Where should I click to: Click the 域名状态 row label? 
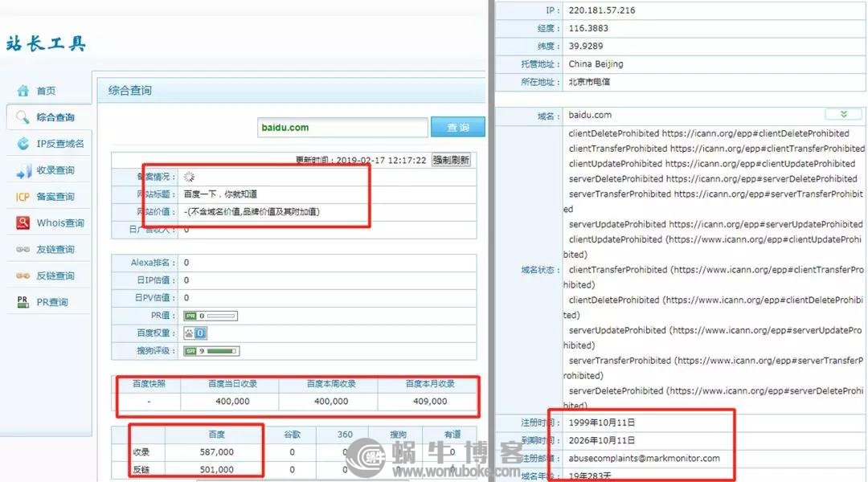click(541, 269)
